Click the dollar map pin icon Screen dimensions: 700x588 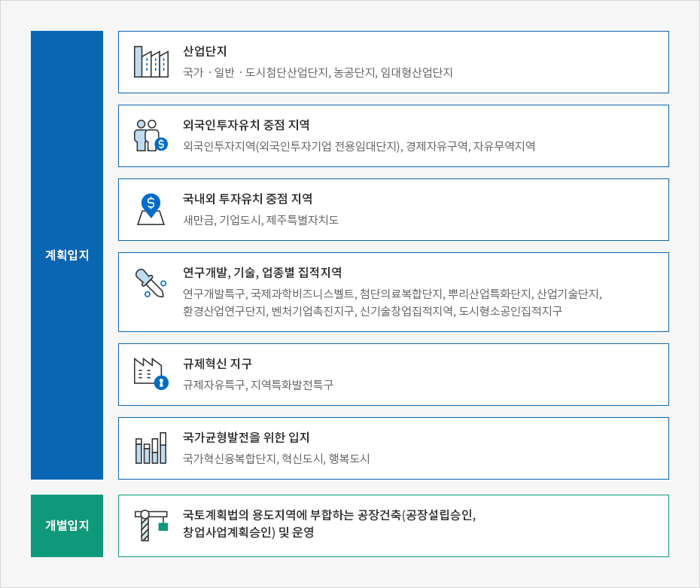coord(151,209)
